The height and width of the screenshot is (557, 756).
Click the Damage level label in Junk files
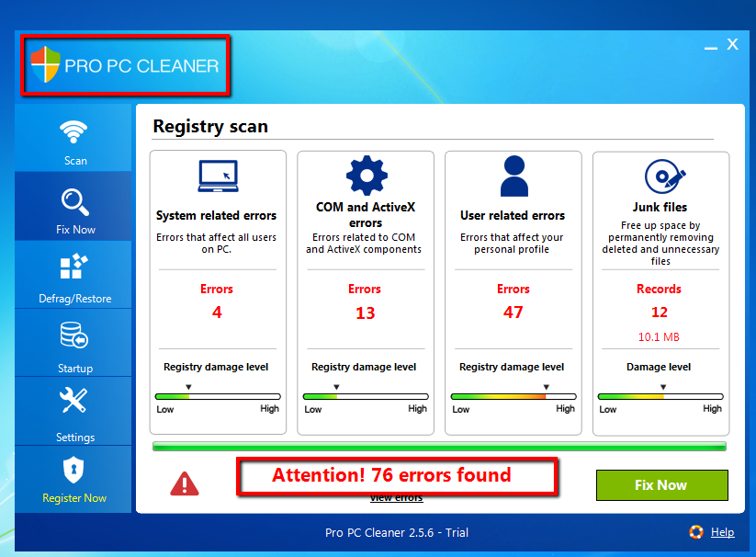(659, 367)
